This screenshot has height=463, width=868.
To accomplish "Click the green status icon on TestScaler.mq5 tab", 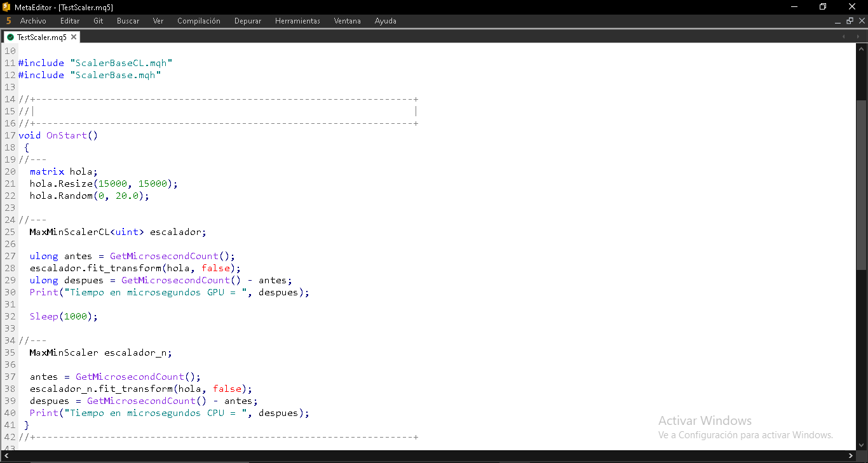I will pyautogui.click(x=10, y=37).
